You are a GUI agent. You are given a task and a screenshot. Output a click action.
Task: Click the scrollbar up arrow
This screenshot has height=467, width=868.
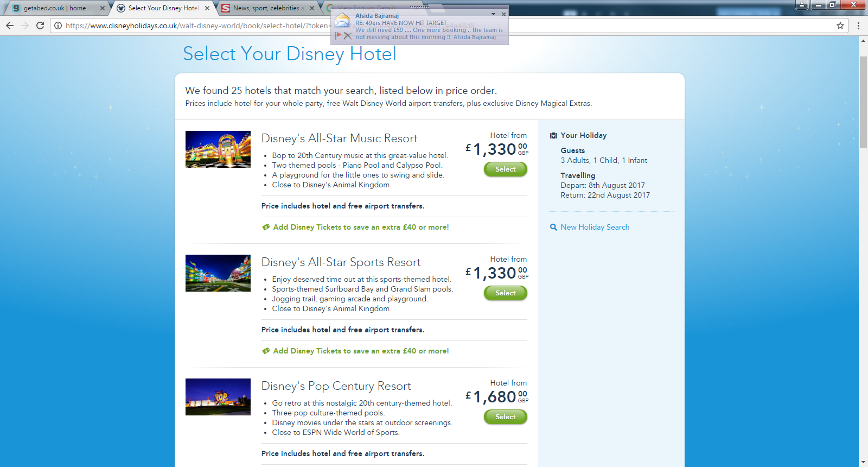(863, 41)
